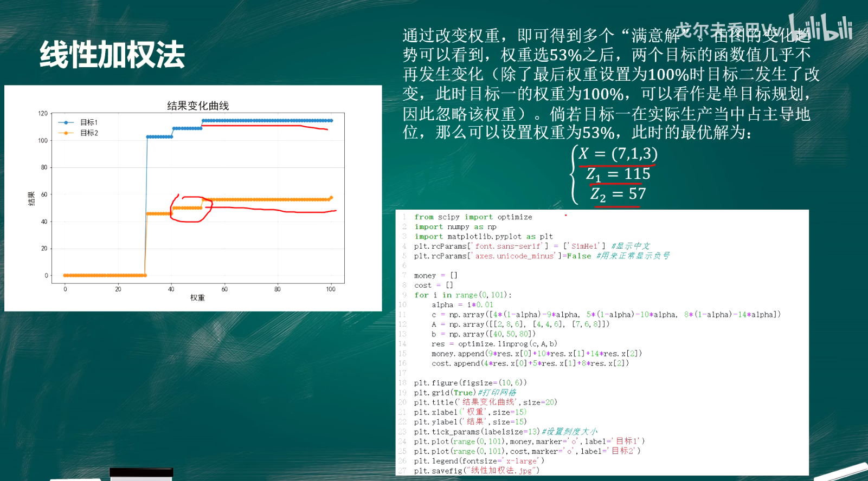
Task: Click code line 'cost = []'
Action: tap(434, 285)
